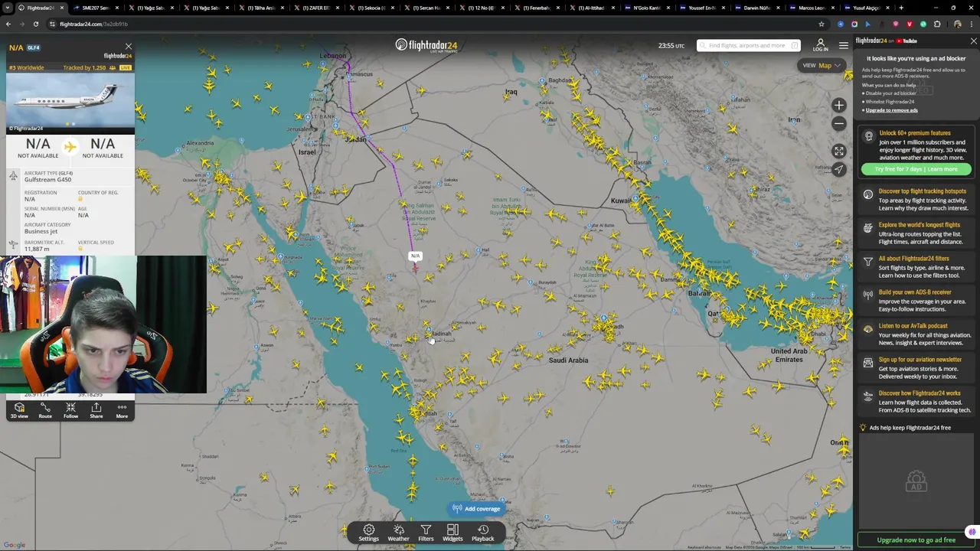Open the Playback tool

[483, 533]
